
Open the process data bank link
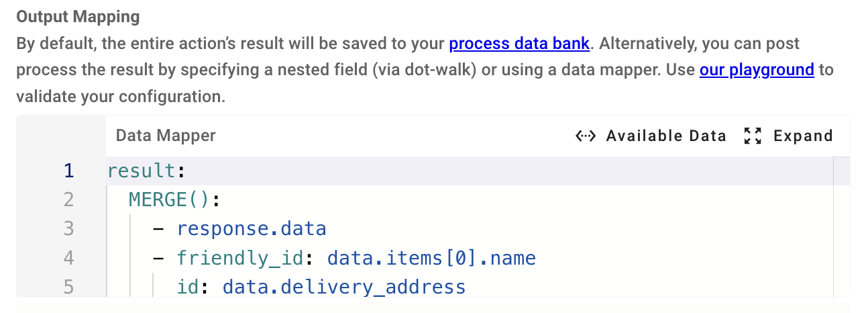click(x=519, y=44)
